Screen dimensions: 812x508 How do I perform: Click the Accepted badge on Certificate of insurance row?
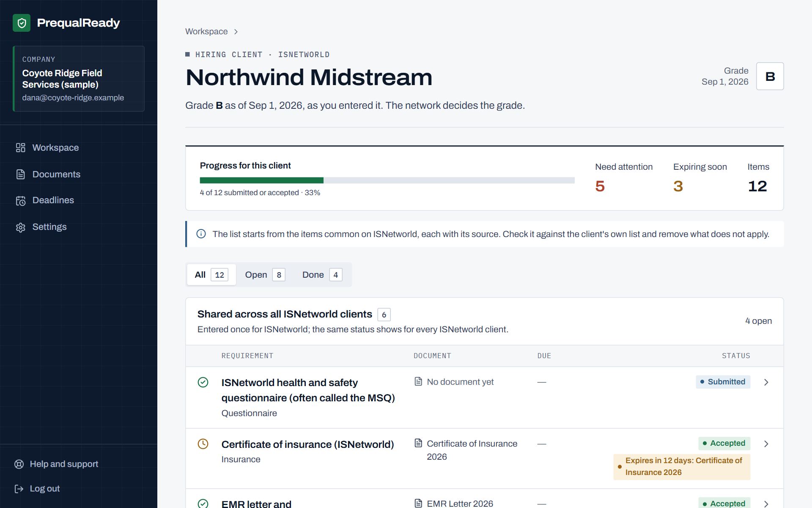tap(724, 443)
